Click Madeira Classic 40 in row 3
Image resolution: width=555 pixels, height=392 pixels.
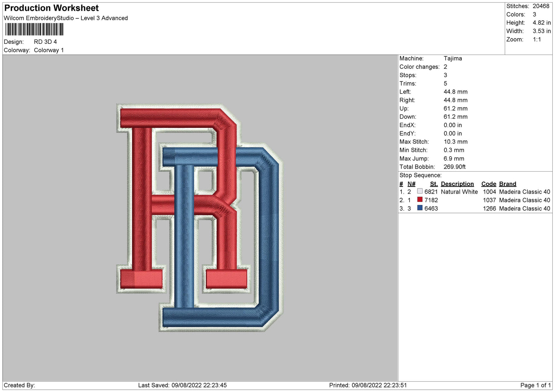pos(525,208)
